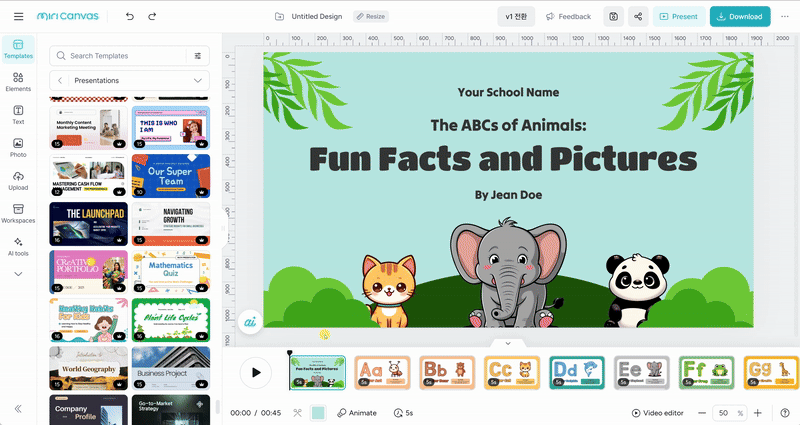Open the hamburger main menu
Image resolution: width=800 pixels, height=425 pixels.
click(18, 16)
